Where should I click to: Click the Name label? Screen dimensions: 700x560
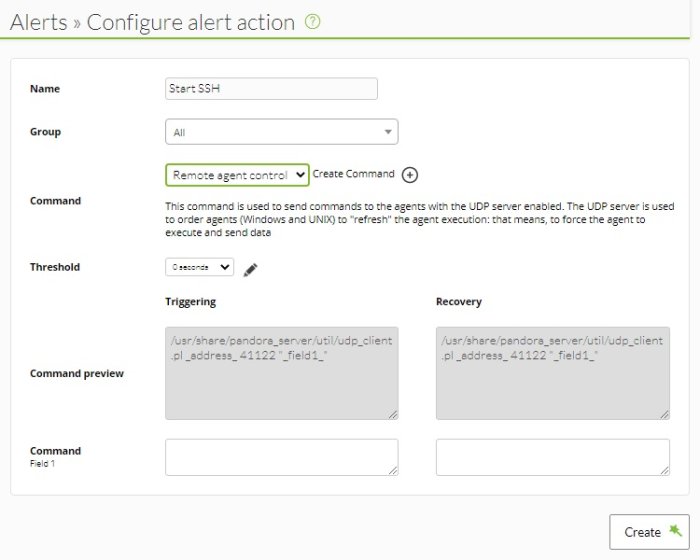click(x=45, y=88)
